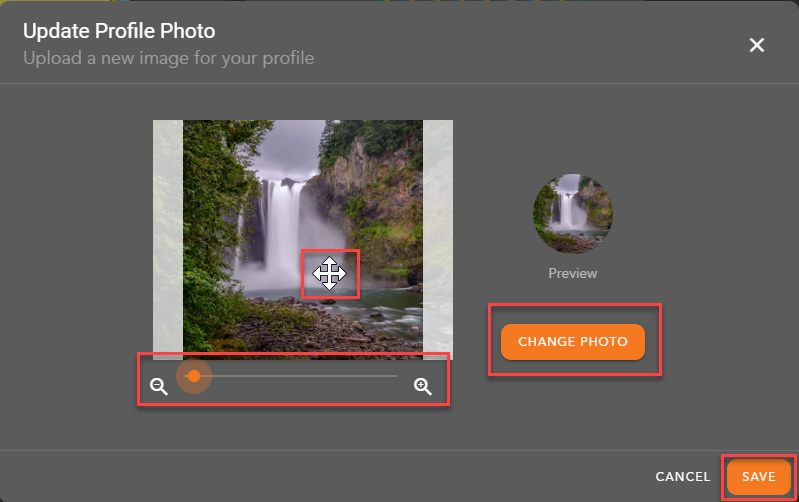The width and height of the screenshot is (799, 502).
Task: Click the faded right strip of the crop area
Action: (438, 240)
